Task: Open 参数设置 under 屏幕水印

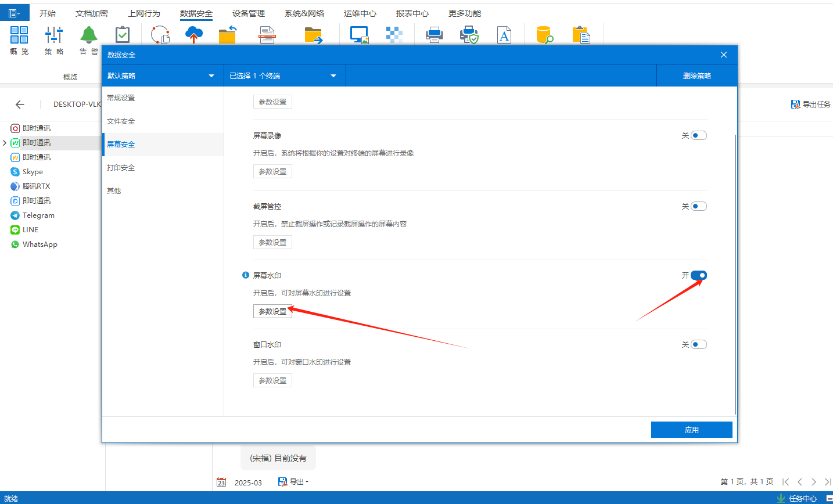Action: point(272,312)
